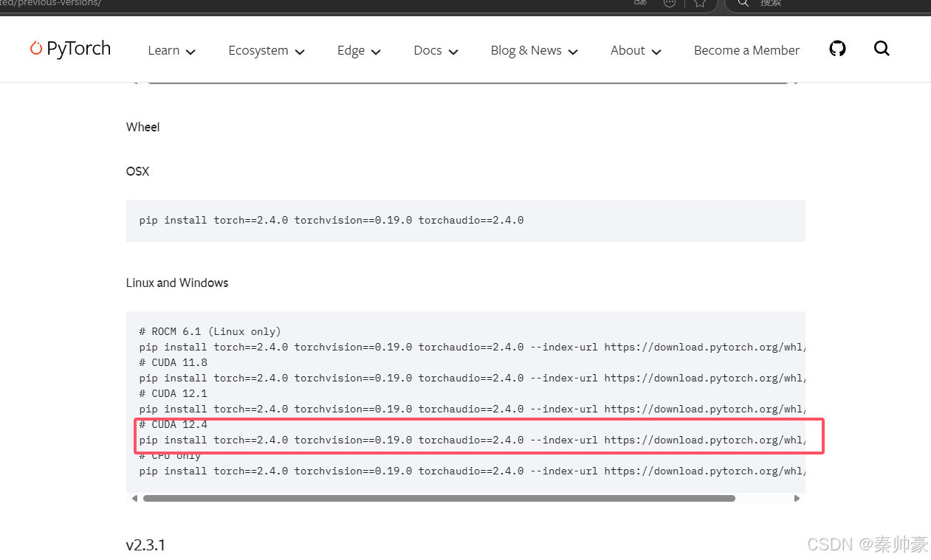Click the previous-versions address bar URL

(52, 3)
